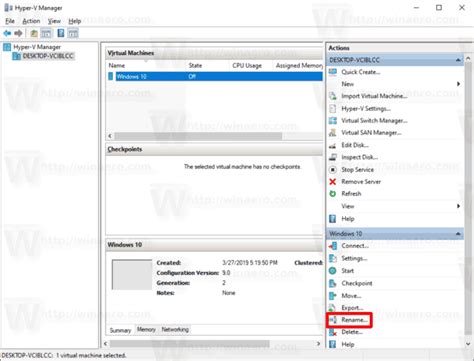The width and height of the screenshot is (474, 361).
Task: Sort by Assigned Memory column header
Action: pos(298,66)
